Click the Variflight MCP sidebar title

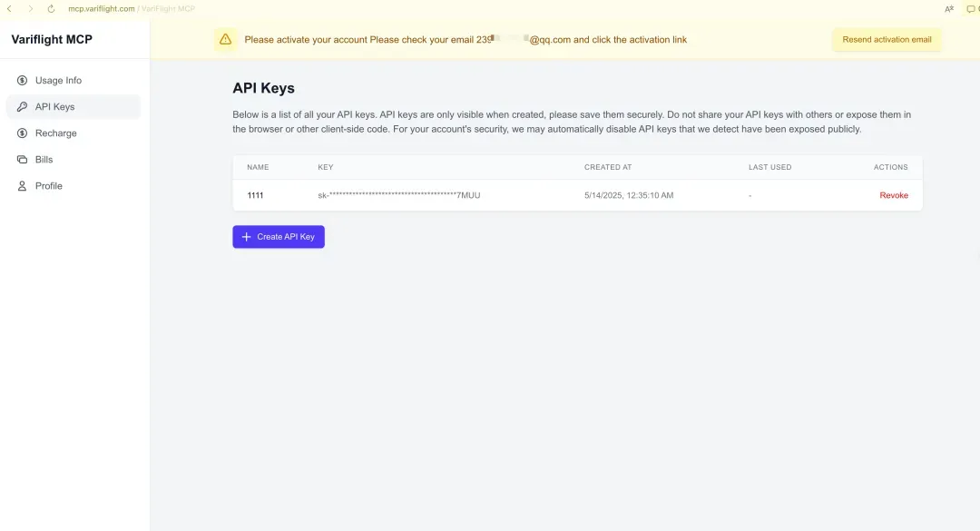[x=52, y=40]
